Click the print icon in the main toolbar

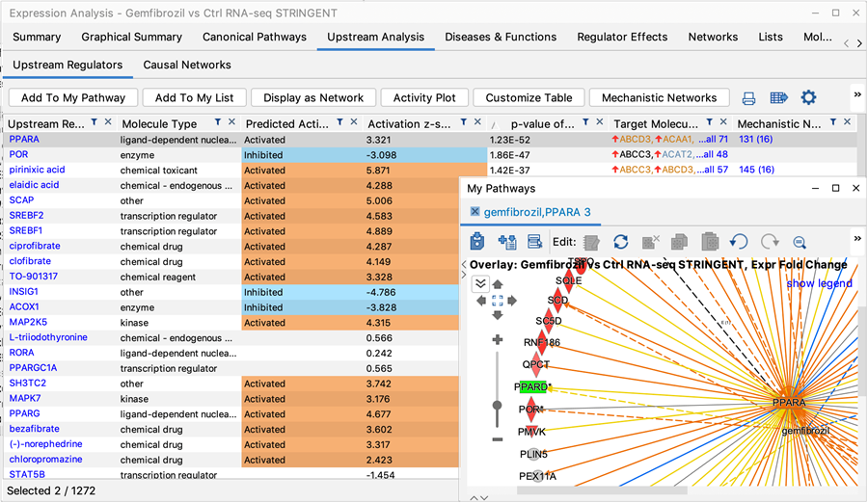pos(748,98)
